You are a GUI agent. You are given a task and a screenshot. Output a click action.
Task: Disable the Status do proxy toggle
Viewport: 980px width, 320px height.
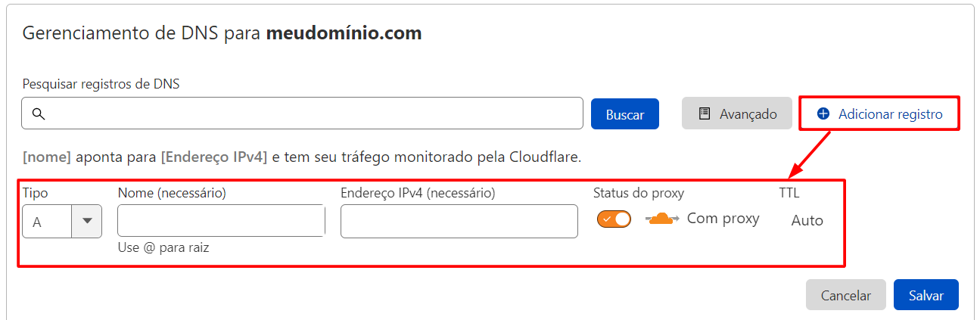614,219
